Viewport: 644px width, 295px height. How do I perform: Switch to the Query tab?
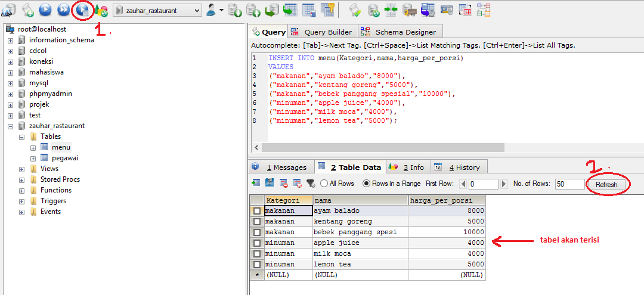tap(269, 32)
